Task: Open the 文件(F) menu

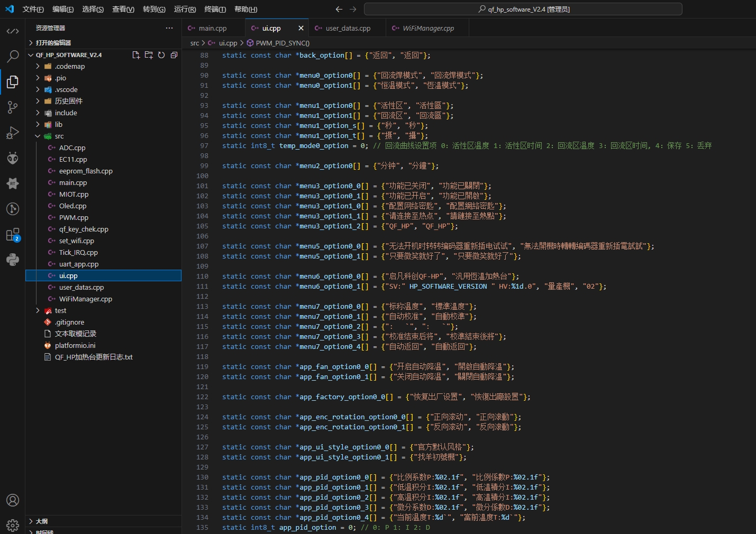Action: coord(33,10)
